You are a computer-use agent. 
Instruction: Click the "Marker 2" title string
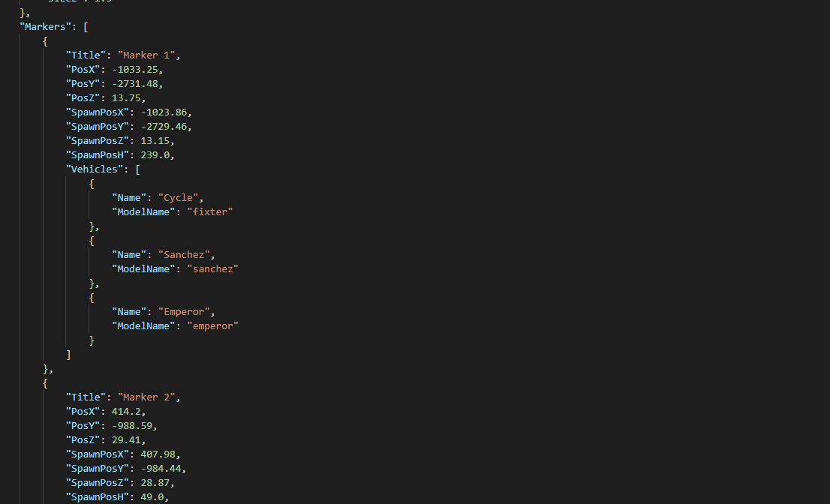point(146,397)
